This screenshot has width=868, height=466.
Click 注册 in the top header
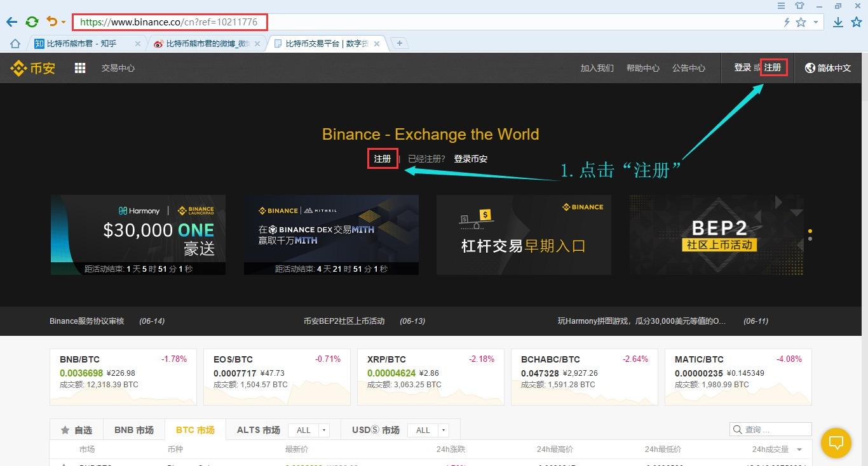[x=773, y=67]
